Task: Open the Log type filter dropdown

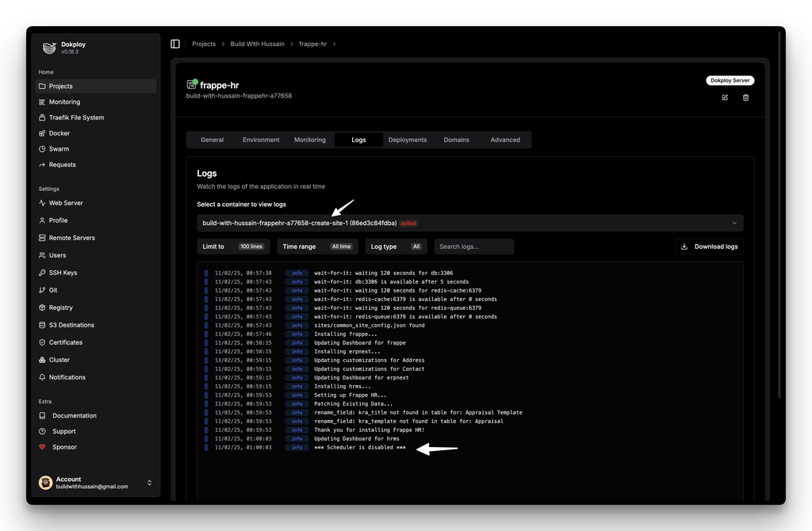Action: 395,246
